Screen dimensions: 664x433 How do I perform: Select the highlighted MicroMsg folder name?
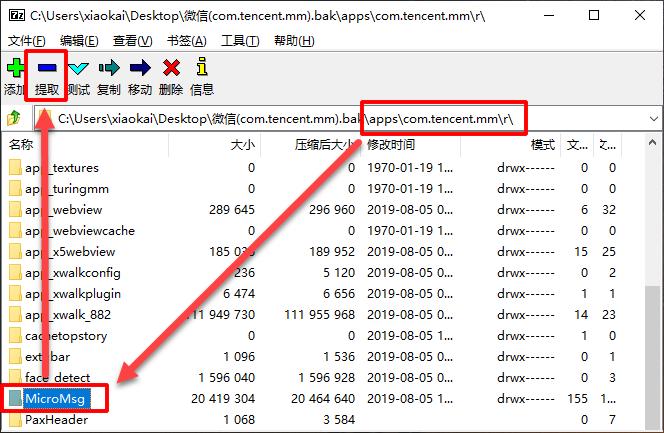55,398
